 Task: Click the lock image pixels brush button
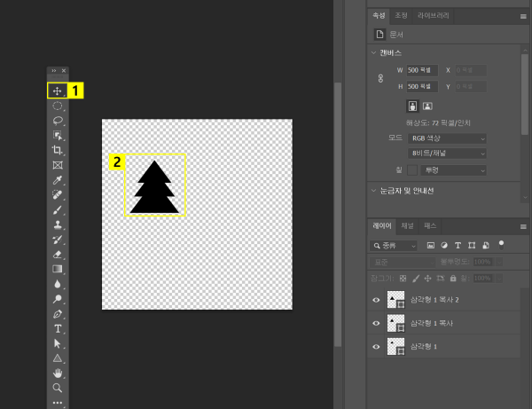(416, 279)
